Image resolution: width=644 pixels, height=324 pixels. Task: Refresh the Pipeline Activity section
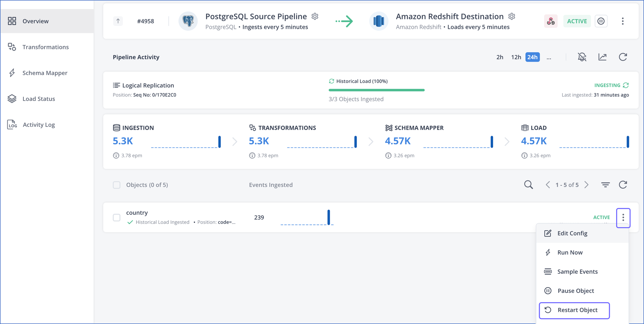(623, 57)
